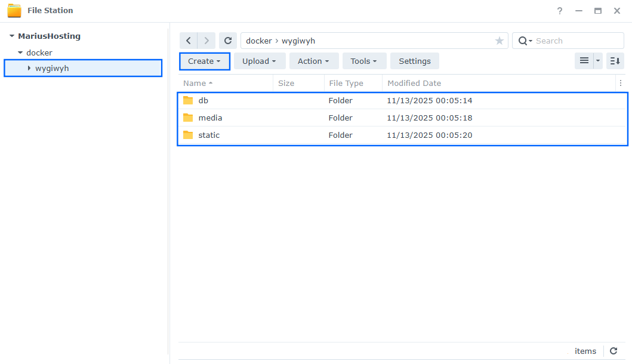Viewport: 632px width, 364px height.
Task: Open the Upload dropdown
Action: click(x=259, y=61)
